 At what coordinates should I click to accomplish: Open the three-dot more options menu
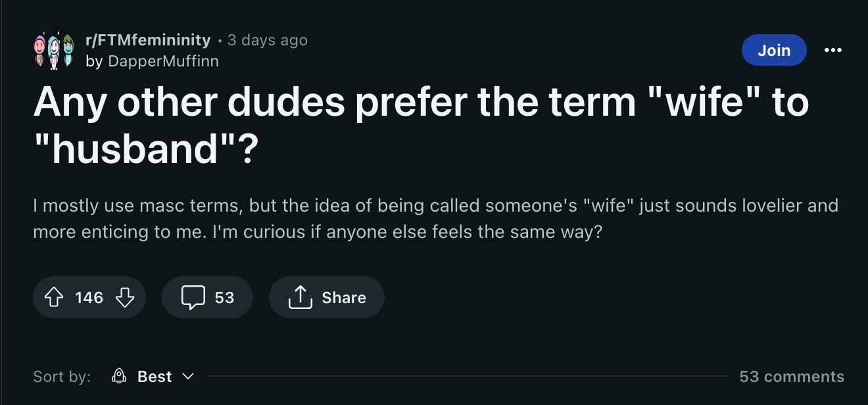832,50
